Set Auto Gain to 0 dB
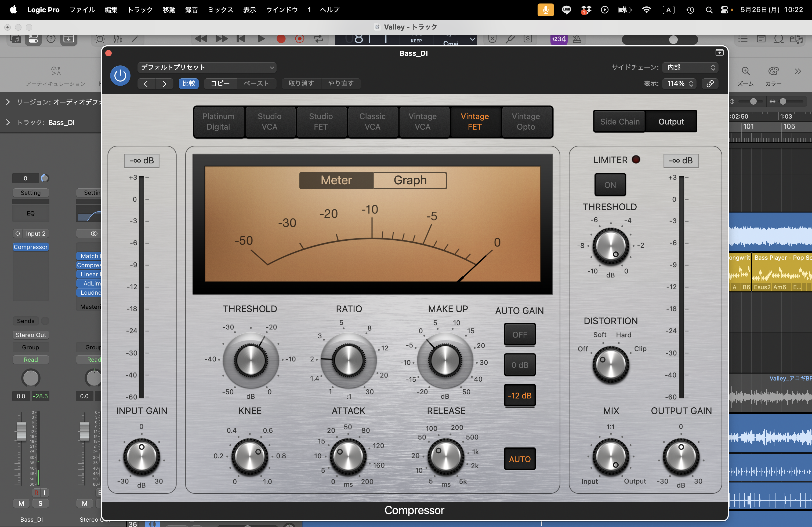This screenshot has width=812, height=527. pyautogui.click(x=520, y=365)
